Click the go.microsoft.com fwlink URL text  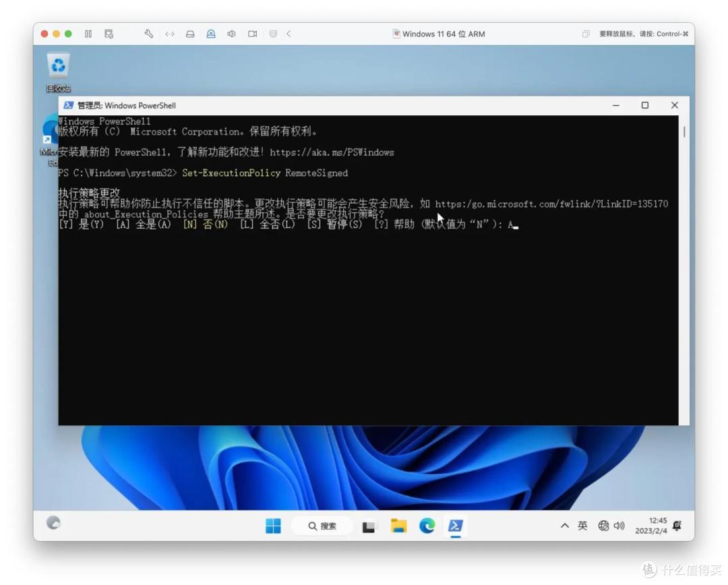[x=551, y=204]
